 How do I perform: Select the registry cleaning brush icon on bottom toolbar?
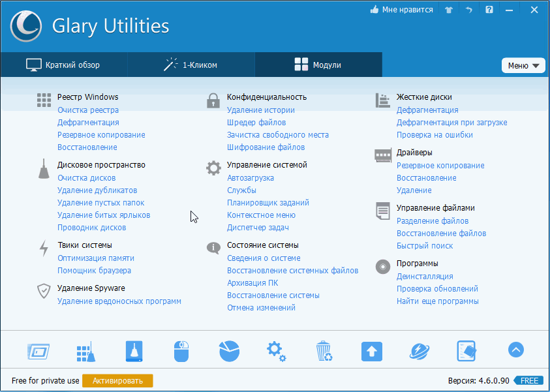point(85,351)
